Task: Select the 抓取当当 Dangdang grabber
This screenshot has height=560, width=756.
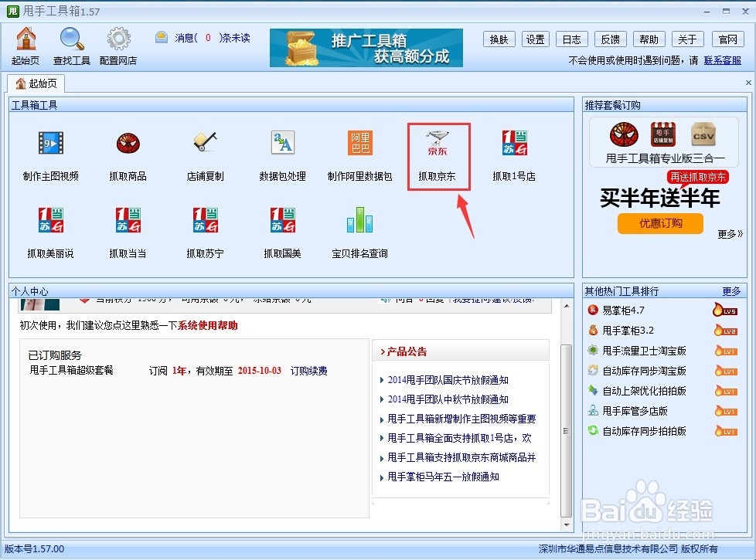Action: pos(127,230)
